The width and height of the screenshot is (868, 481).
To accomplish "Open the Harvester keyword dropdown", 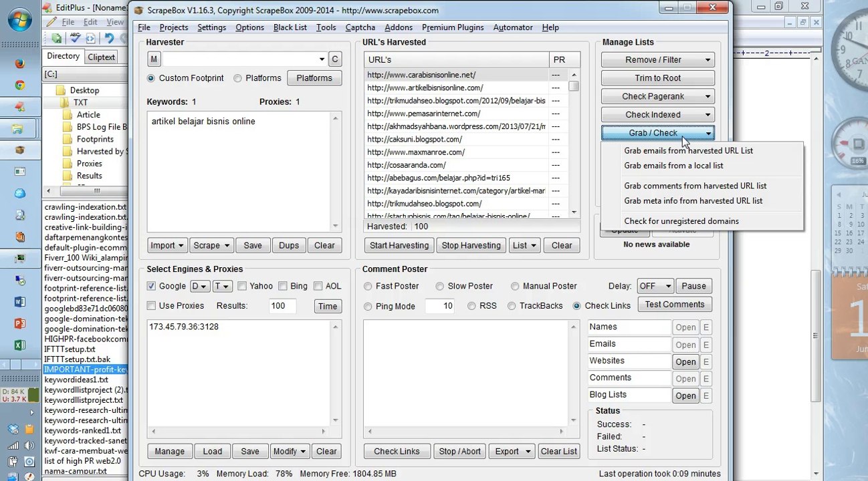I will coord(322,59).
